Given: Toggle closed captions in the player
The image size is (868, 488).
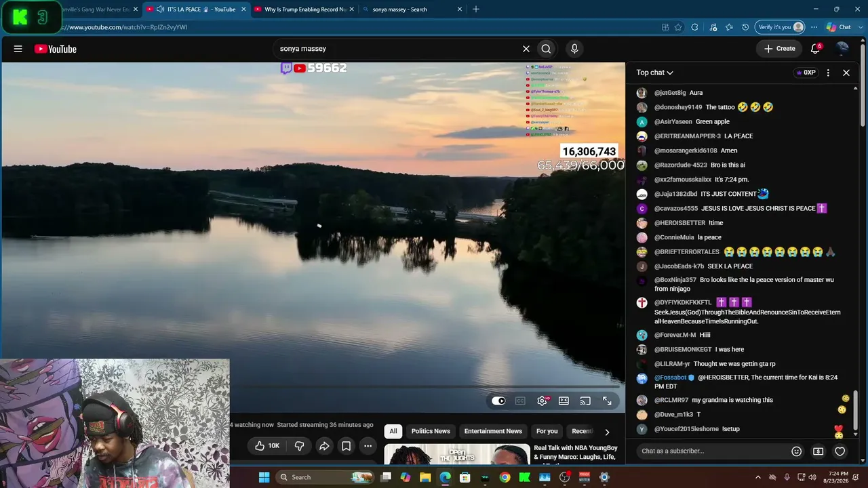Looking at the screenshot, I should pos(520,401).
